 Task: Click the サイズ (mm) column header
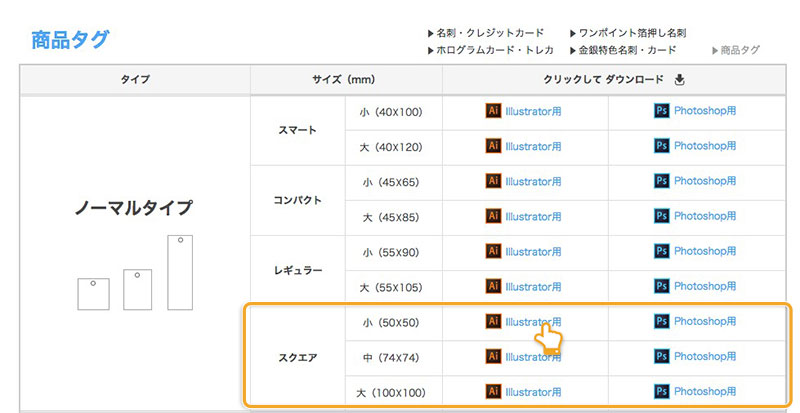coord(346,80)
